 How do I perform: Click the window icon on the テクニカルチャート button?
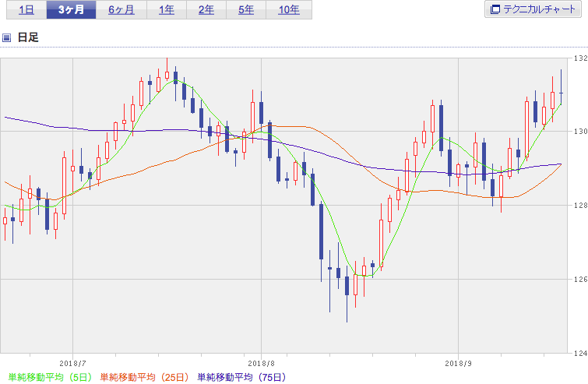point(495,10)
